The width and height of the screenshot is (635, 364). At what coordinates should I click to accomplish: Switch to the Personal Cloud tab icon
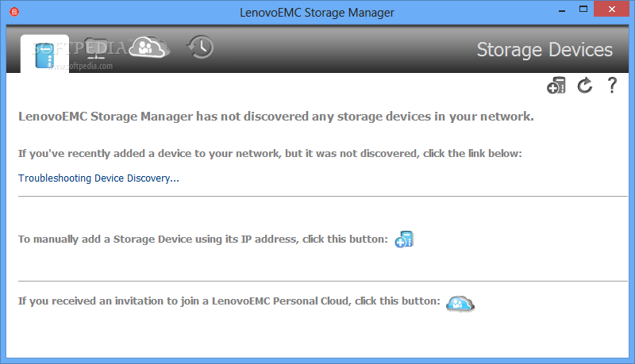(x=149, y=48)
